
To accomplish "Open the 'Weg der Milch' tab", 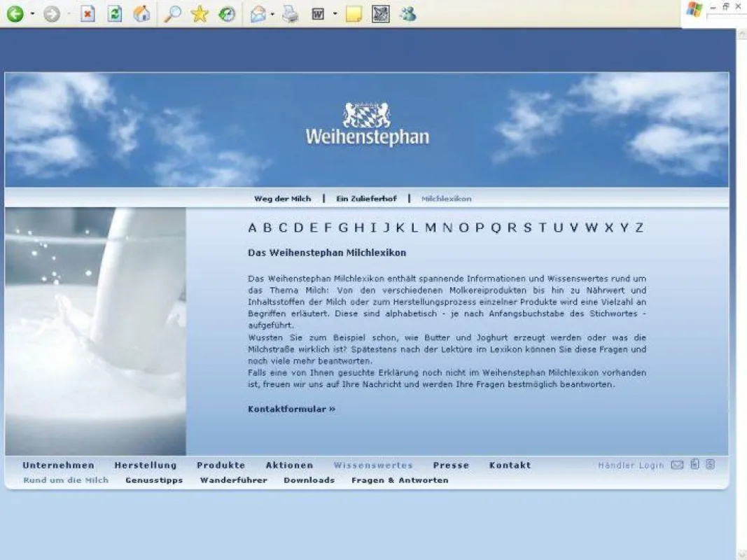I will 283,199.
